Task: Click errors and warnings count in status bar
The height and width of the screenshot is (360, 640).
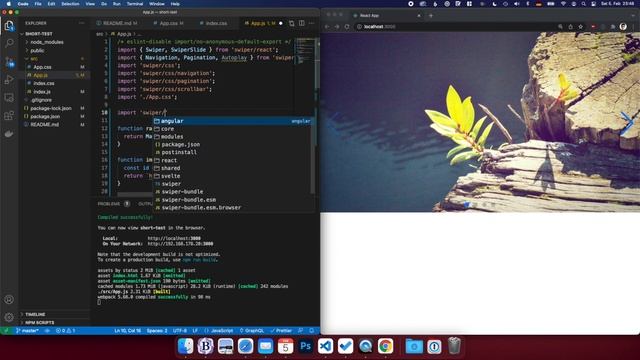Action: (65, 331)
